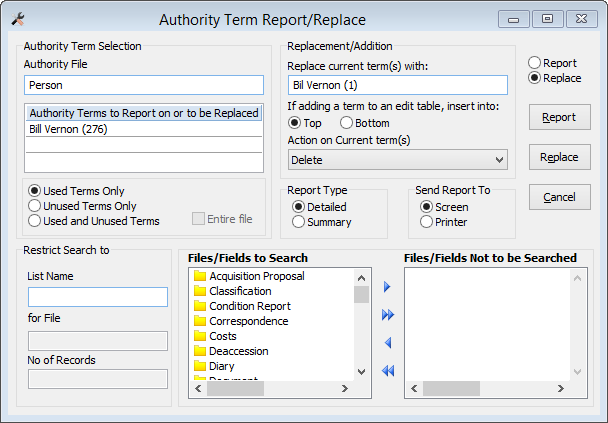Select the Classification folder
The width and height of the screenshot is (608, 423).
pos(232,291)
